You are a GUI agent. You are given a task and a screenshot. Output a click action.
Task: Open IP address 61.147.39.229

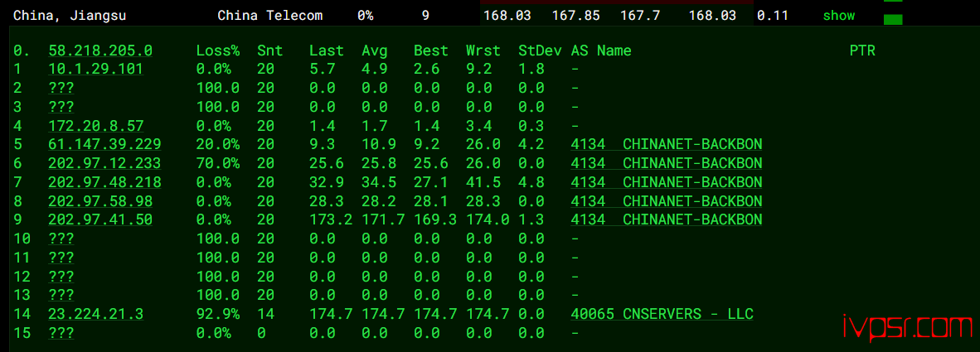click(105, 145)
